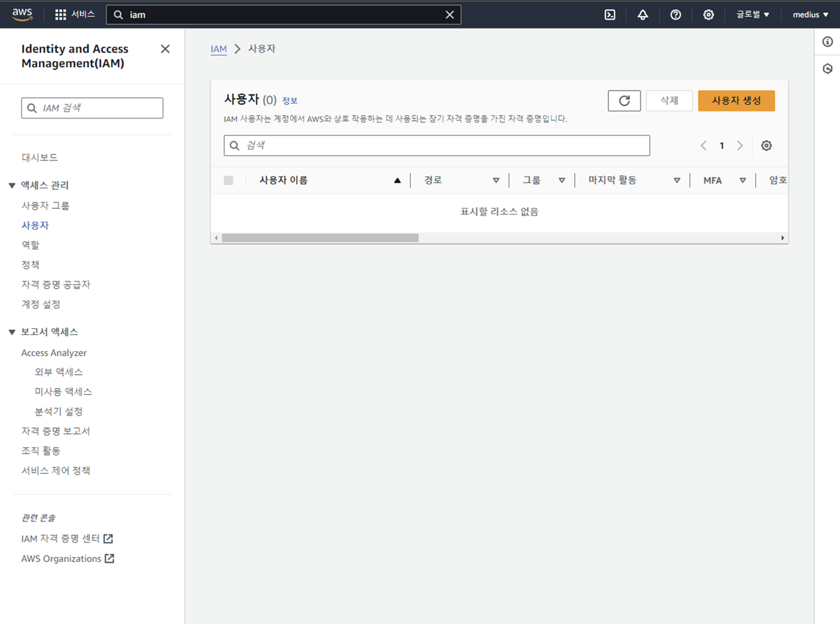The width and height of the screenshot is (840, 624).
Task: Open AWS CloudShell terminal icon
Action: tap(609, 15)
